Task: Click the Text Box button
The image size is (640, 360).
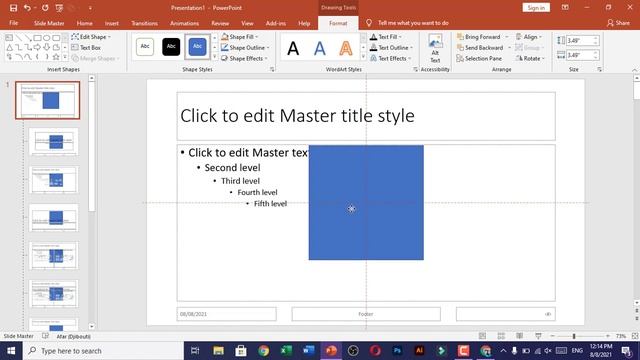Action: coord(86,48)
